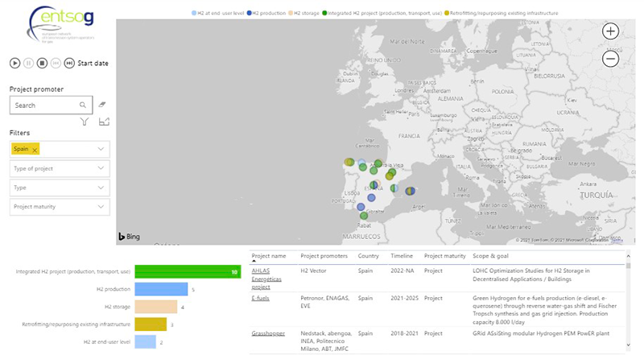This screenshot has height=355, width=644.
Task: Zoom in on the map
Action: coord(611,32)
